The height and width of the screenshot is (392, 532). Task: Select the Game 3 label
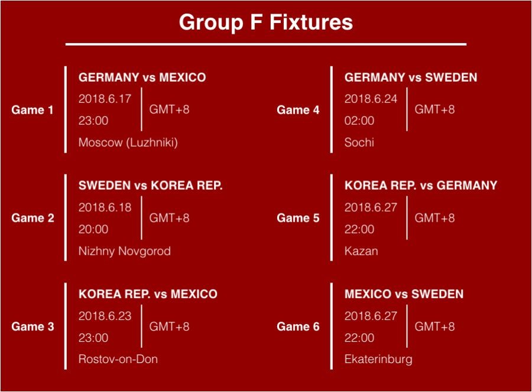coord(33,326)
